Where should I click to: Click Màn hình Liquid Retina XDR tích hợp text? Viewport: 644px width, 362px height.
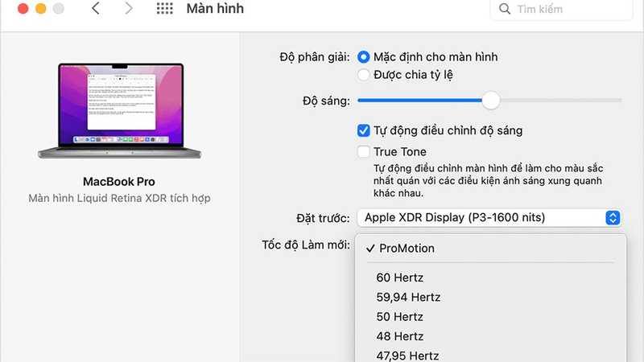tap(119, 198)
